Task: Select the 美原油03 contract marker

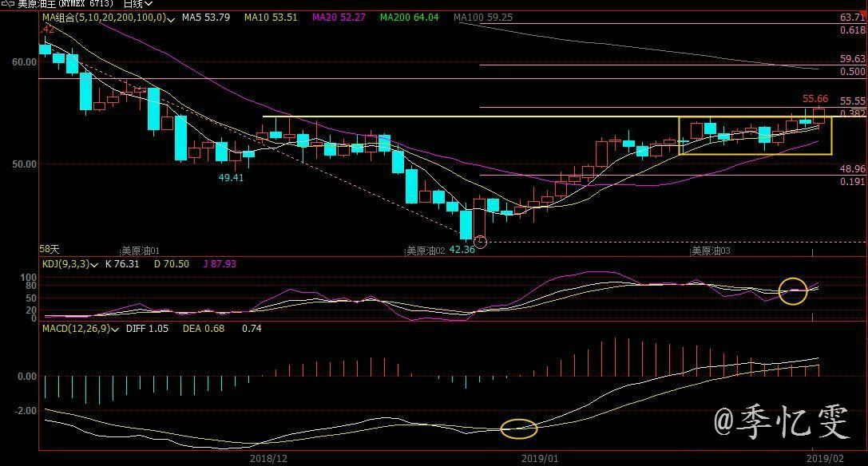Action: pyautogui.click(x=711, y=251)
